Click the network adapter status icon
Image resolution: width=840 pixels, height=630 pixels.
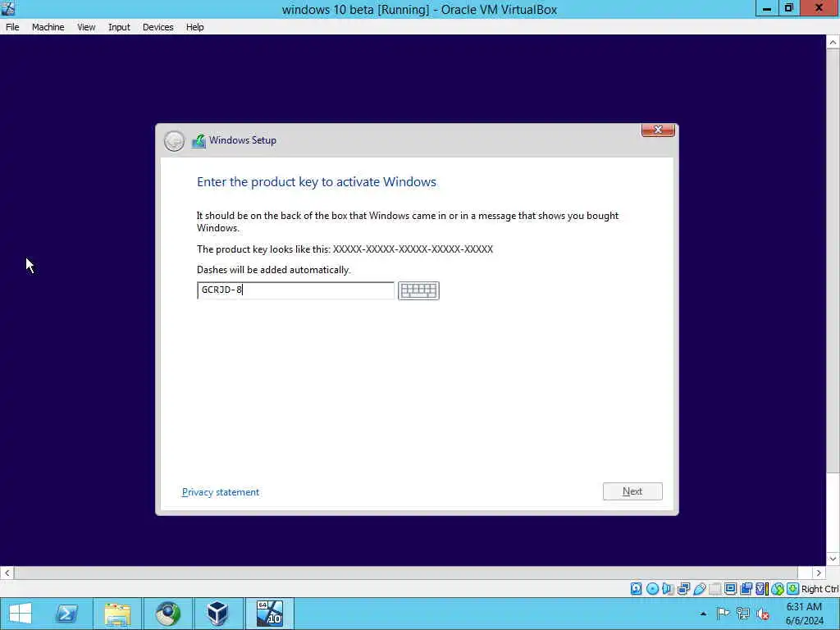(683, 589)
